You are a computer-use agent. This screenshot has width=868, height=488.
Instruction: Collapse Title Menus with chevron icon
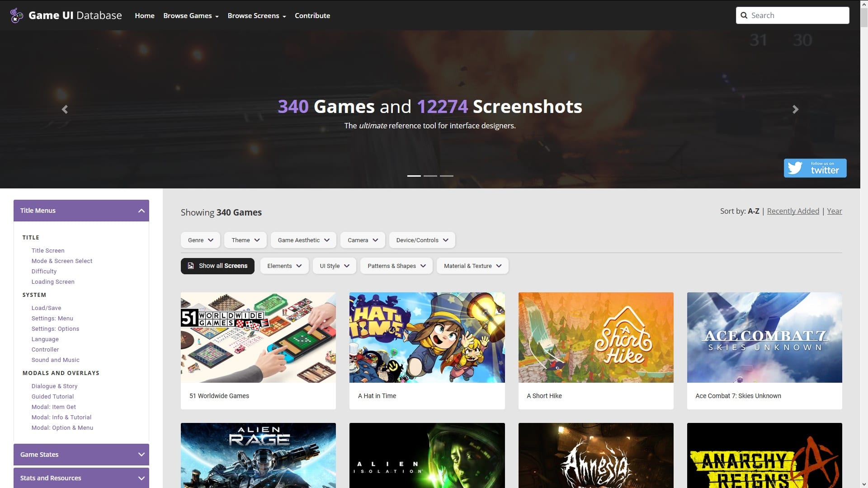pos(141,211)
